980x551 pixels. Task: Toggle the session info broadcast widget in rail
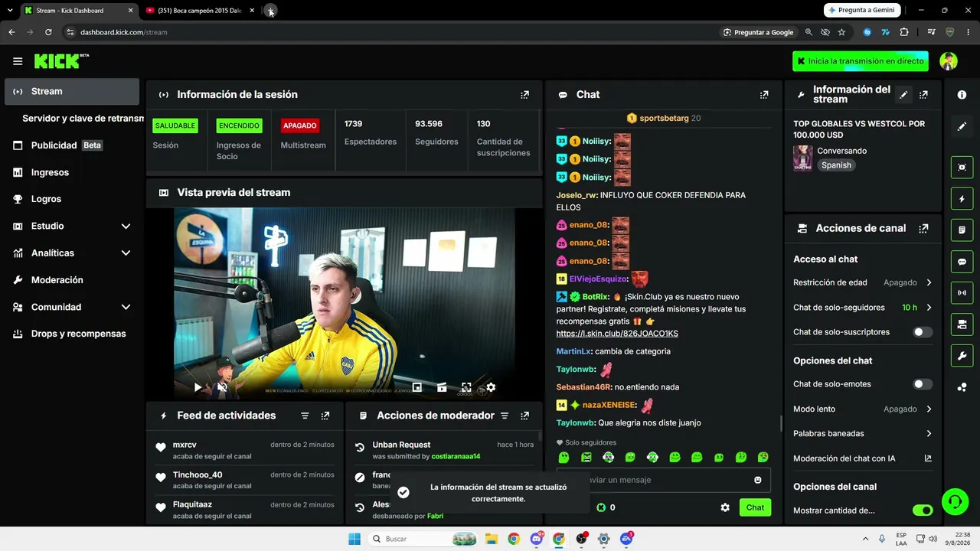(x=962, y=293)
